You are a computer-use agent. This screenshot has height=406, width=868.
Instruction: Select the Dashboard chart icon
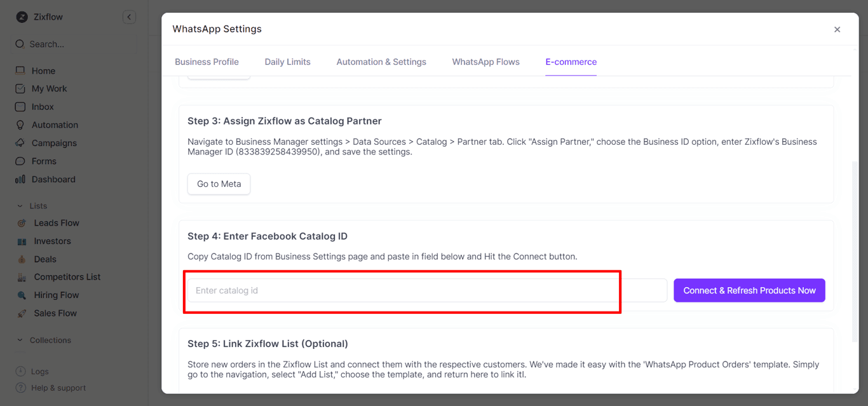pyautogui.click(x=21, y=179)
